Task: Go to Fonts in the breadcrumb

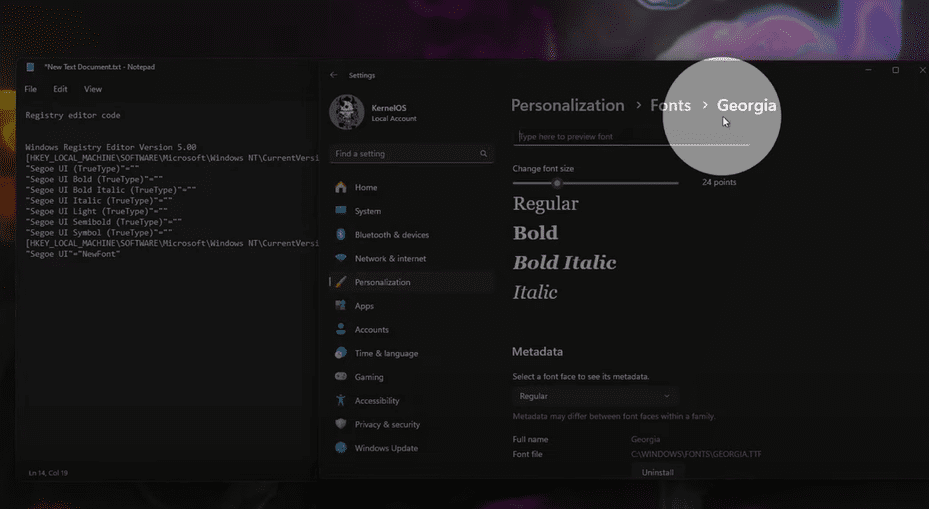Action: coord(670,105)
